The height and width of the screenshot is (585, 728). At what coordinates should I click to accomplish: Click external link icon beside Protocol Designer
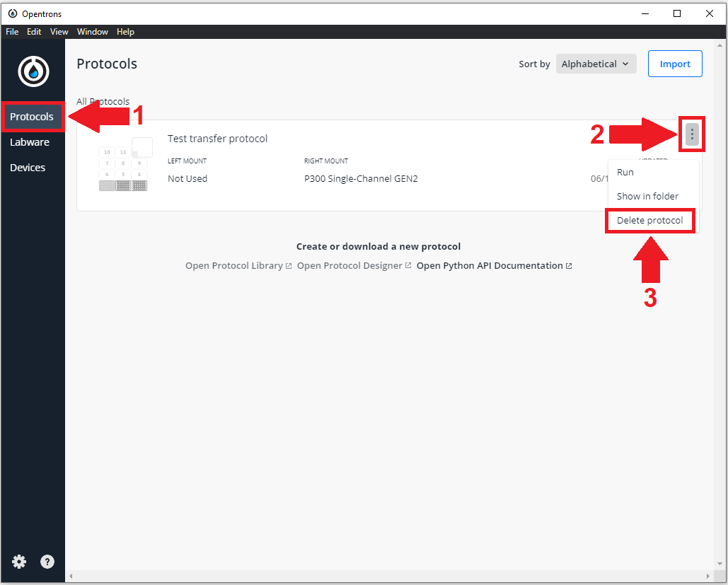tap(408, 267)
